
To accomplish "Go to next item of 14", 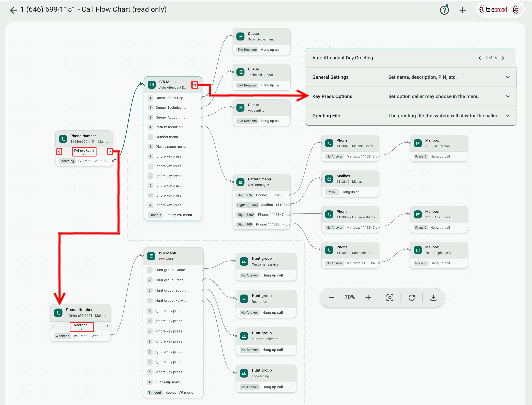I will tap(503, 58).
